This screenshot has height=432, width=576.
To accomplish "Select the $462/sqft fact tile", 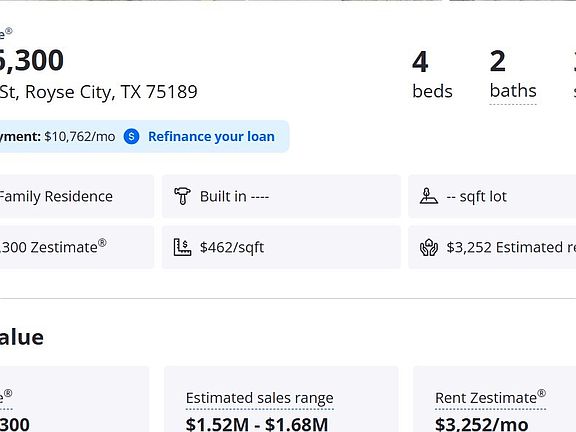I will pos(281,247).
